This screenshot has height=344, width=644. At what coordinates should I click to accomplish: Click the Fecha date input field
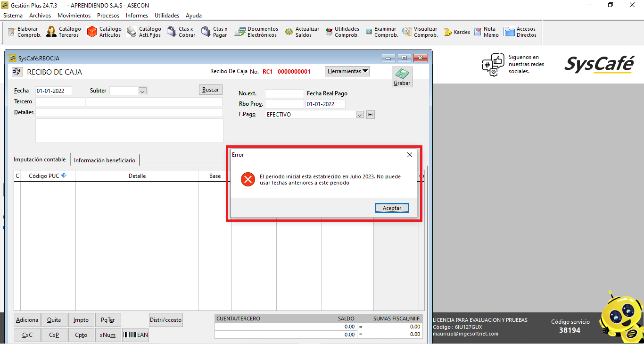pyautogui.click(x=53, y=91)
